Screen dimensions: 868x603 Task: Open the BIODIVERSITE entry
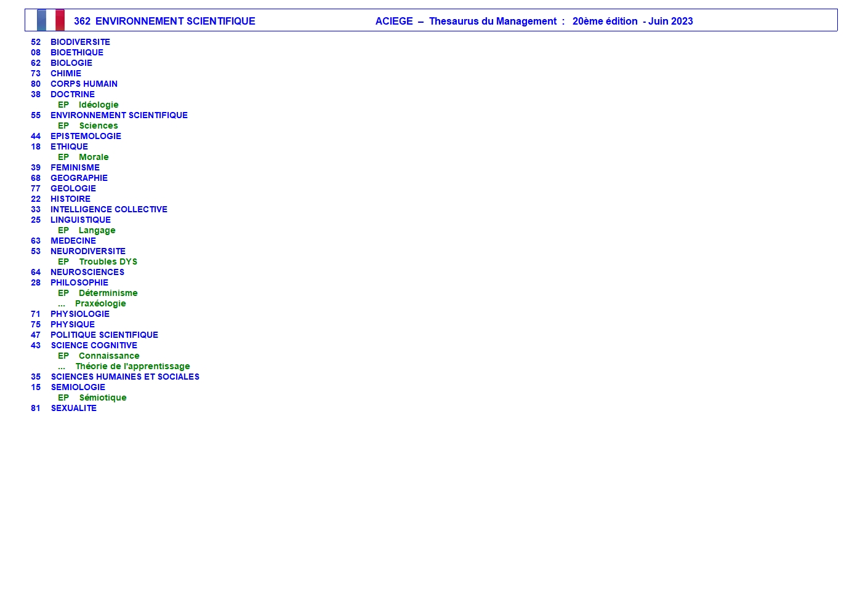tap(80, 42)
